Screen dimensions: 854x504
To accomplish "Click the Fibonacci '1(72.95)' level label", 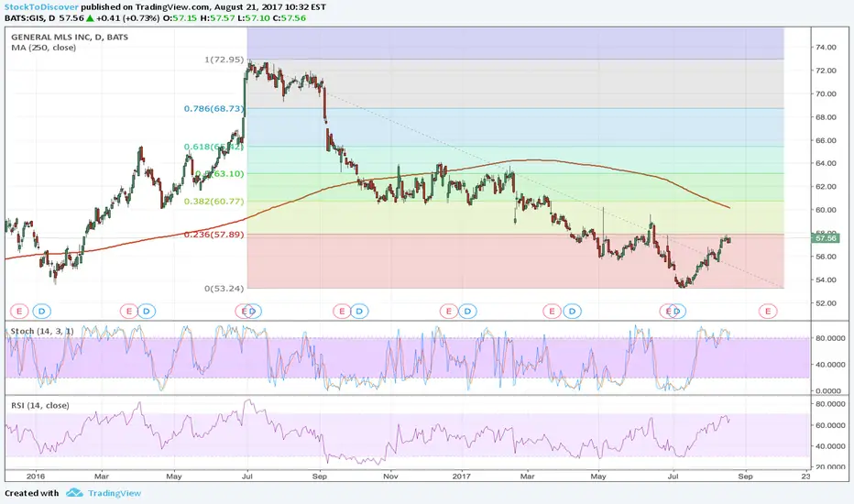I will (224, 60).
